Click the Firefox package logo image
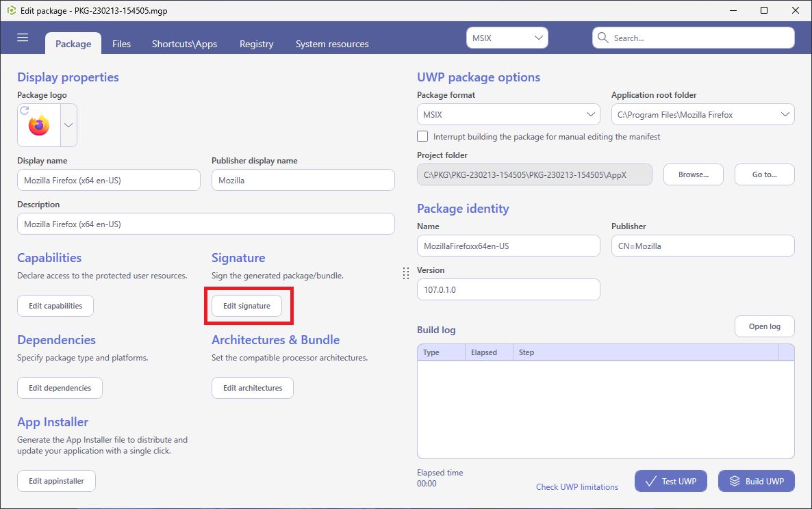 pos(39,126)
